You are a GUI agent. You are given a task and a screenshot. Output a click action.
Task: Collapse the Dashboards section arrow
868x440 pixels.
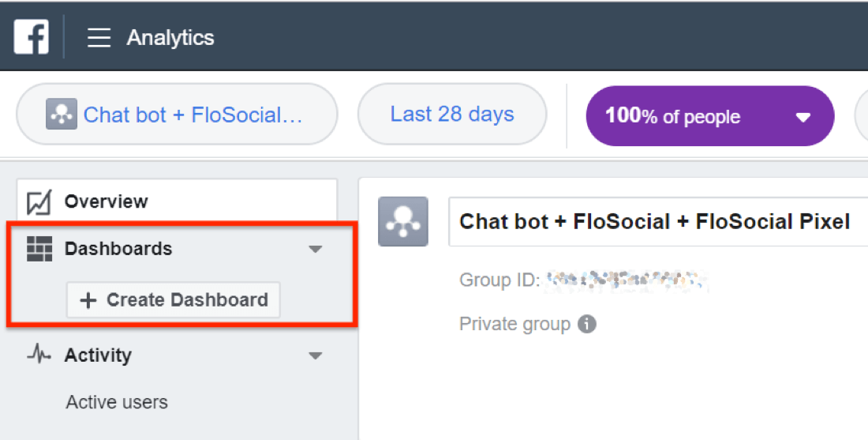316,250
